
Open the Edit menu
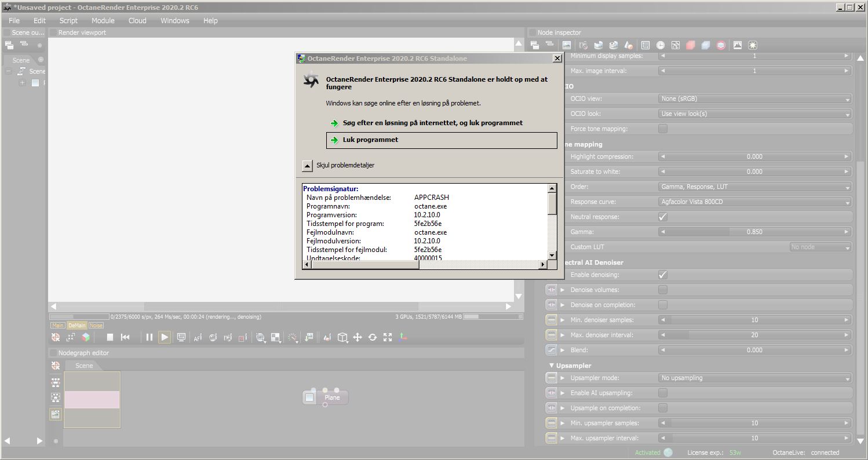39,20
